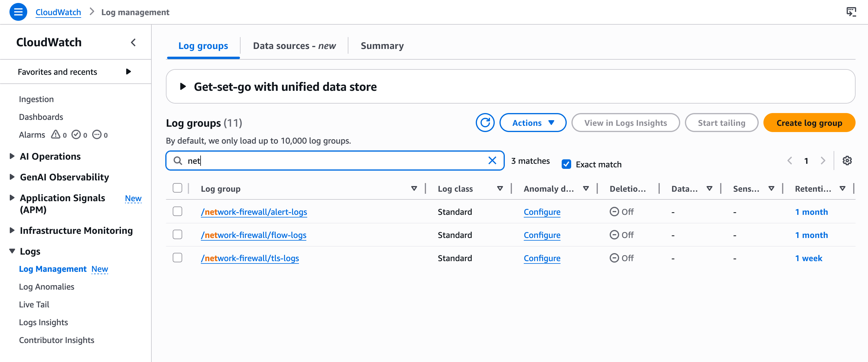Collapse the CloudWatch sidebar panel
This screenshot has width=868, height=362.
point(133,42)
